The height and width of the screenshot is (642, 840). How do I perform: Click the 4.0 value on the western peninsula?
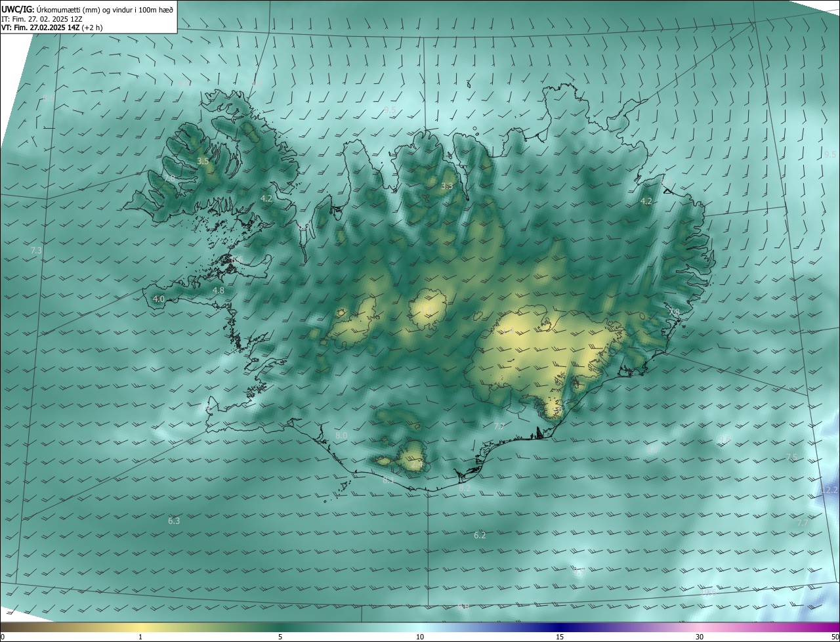(x=158, y=299)
